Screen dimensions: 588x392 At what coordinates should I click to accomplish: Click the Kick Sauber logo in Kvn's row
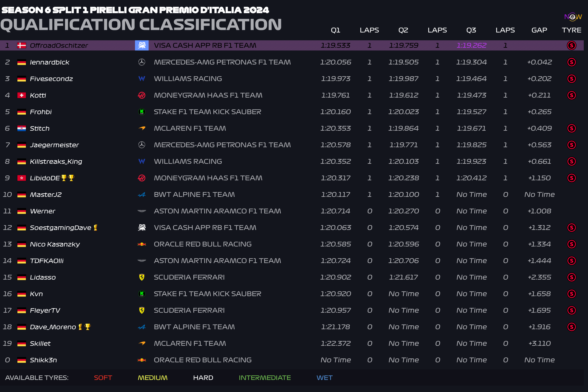142,294
